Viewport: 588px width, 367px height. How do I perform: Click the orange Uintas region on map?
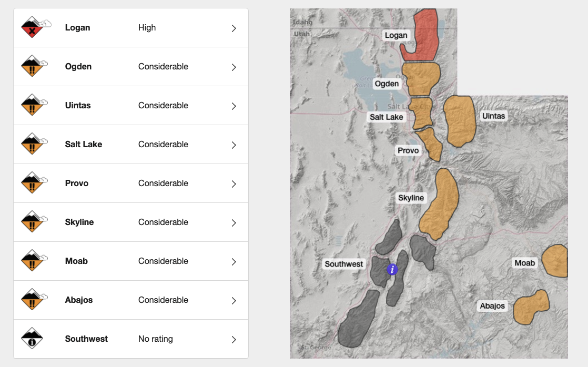[x=460, y=121]
